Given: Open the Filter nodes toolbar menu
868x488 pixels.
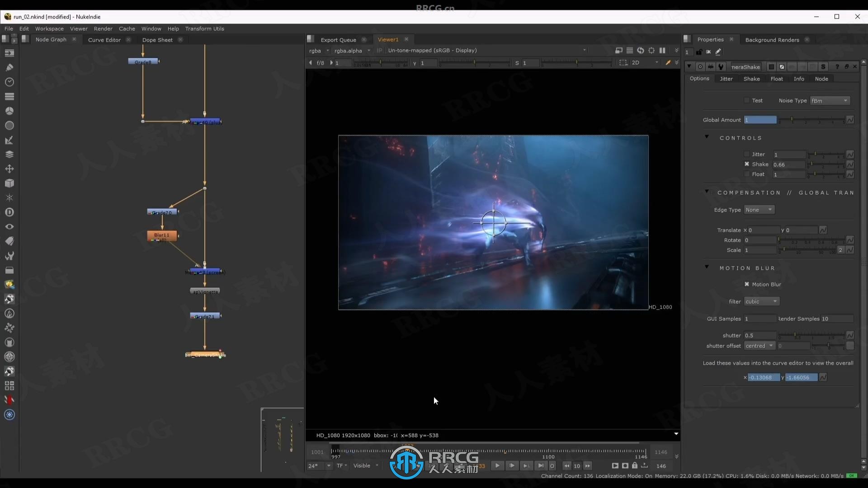Looking at the screenshot, I should pos(9,125).
